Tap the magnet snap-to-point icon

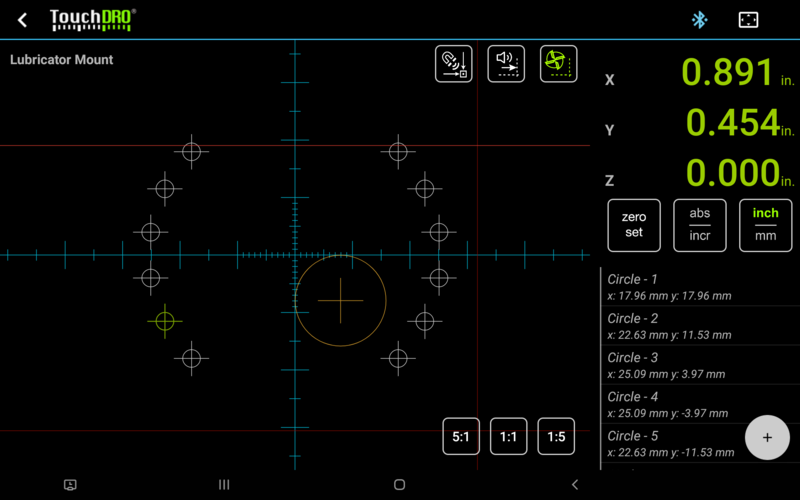(x=454, y=64)
